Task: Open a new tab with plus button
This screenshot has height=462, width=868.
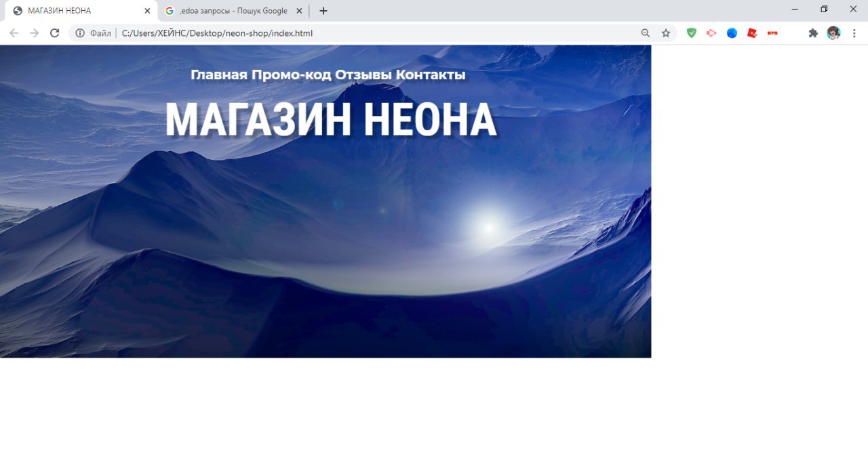Action: pyautogui.click(x=323, y=11)
